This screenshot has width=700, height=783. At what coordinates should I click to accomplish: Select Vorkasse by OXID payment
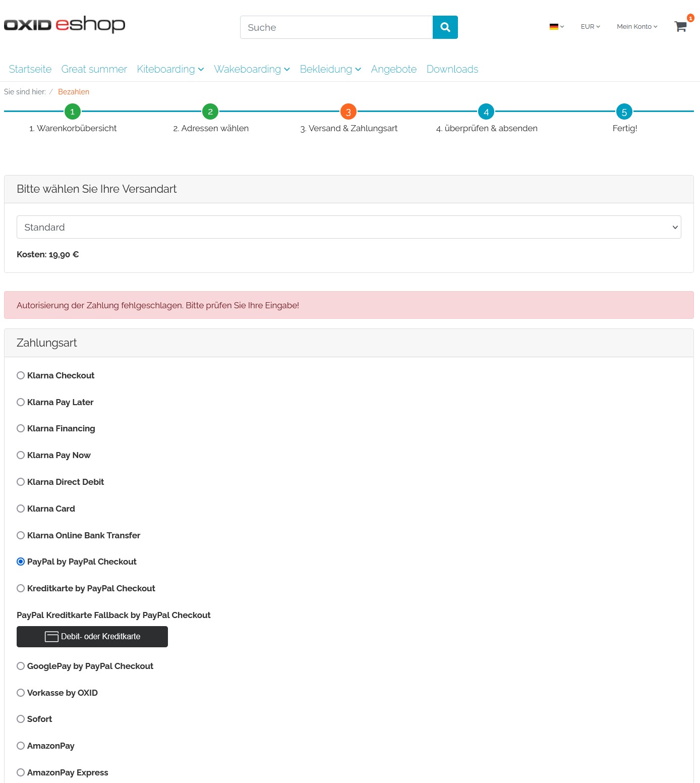pyautogui.click(x=21, y=693)
